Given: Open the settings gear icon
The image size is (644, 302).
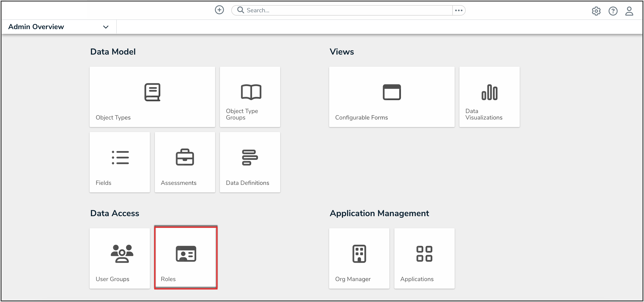Looking at the screenshot, I should pos(596,11).
